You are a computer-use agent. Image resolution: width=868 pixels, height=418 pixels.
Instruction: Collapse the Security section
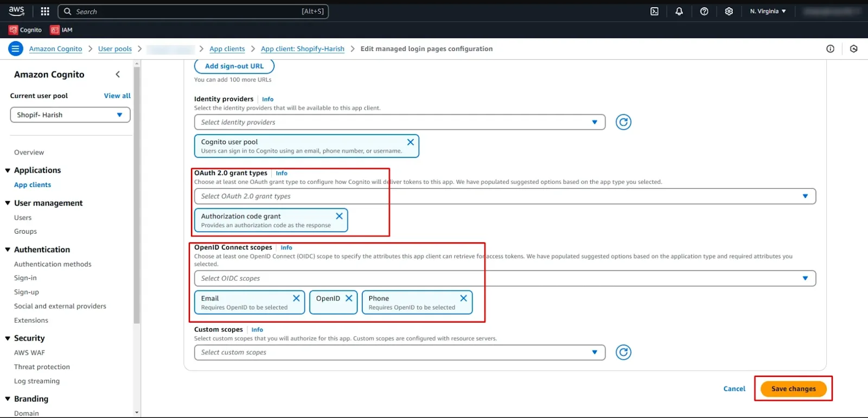(8, 338)
